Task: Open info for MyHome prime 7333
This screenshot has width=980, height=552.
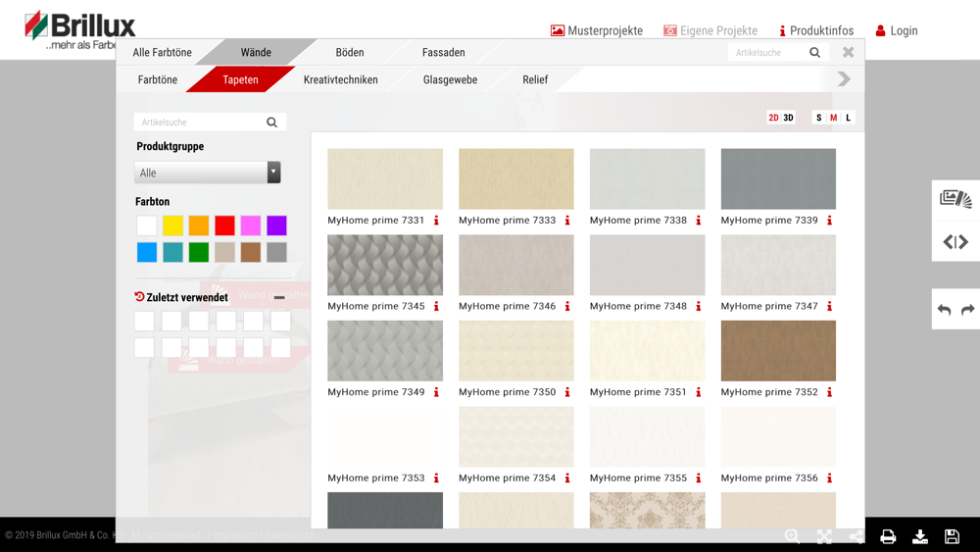Action: coord(567,220)
